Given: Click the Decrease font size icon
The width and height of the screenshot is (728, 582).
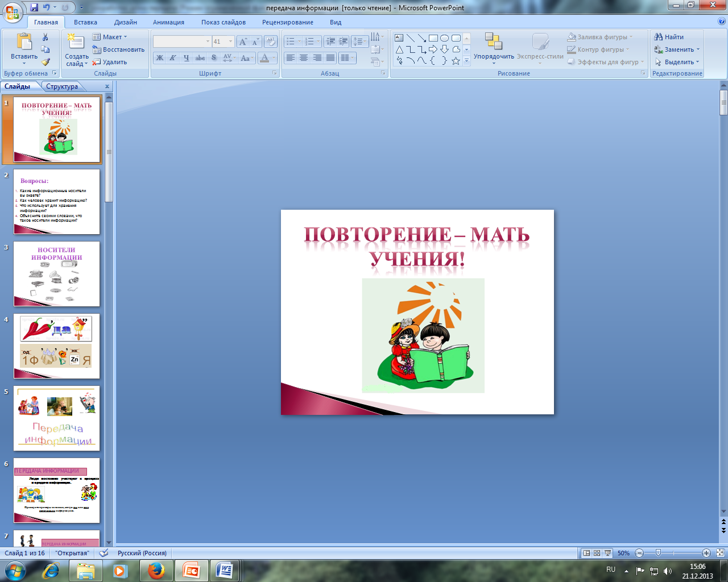Looking at the screenshot, I should (255, 41).
